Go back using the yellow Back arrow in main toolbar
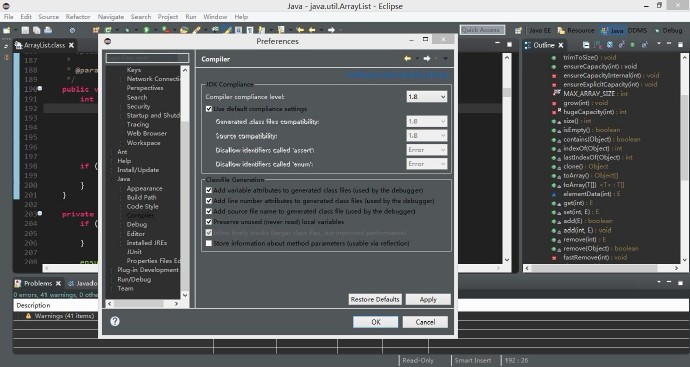This screenshot has width=690, height=367. pyautogui.click(x=312, y=30)
